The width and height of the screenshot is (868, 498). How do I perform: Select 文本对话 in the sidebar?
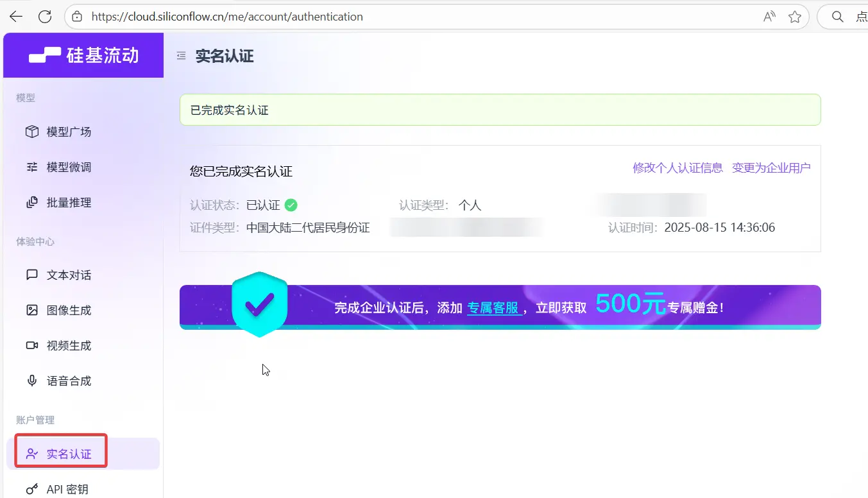[x=69, y=275]
